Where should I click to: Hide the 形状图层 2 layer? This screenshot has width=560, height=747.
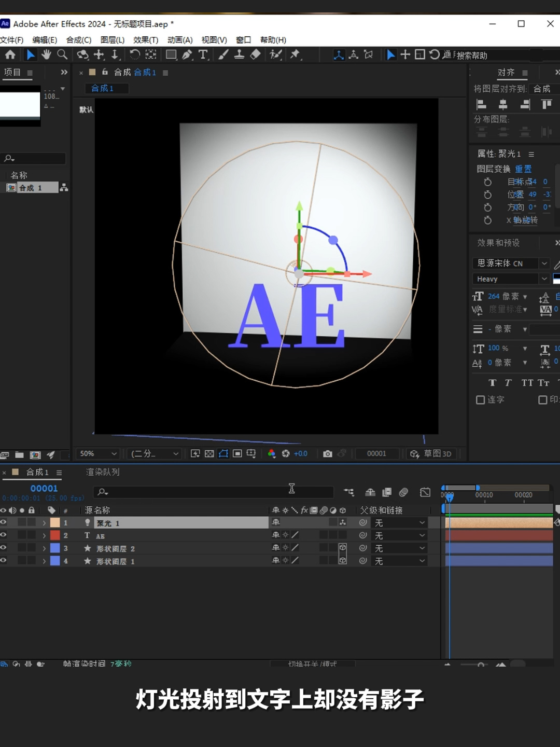pos(4,548)
